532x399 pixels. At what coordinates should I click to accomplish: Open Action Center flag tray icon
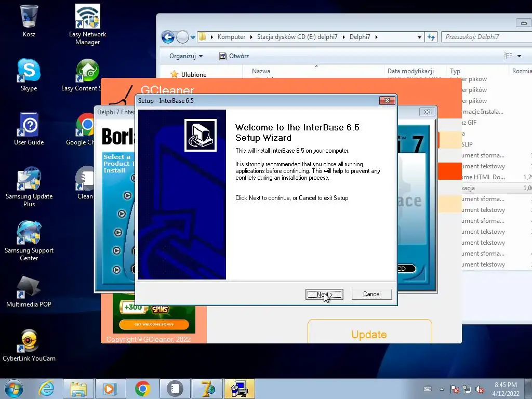click(455, 389)
